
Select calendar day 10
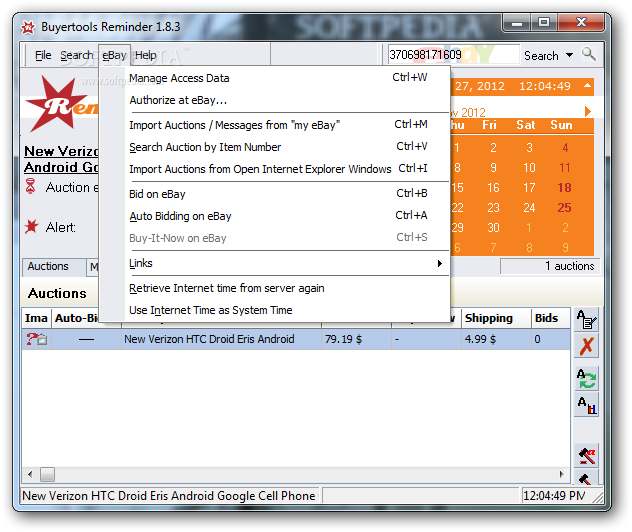pos(529,167)
